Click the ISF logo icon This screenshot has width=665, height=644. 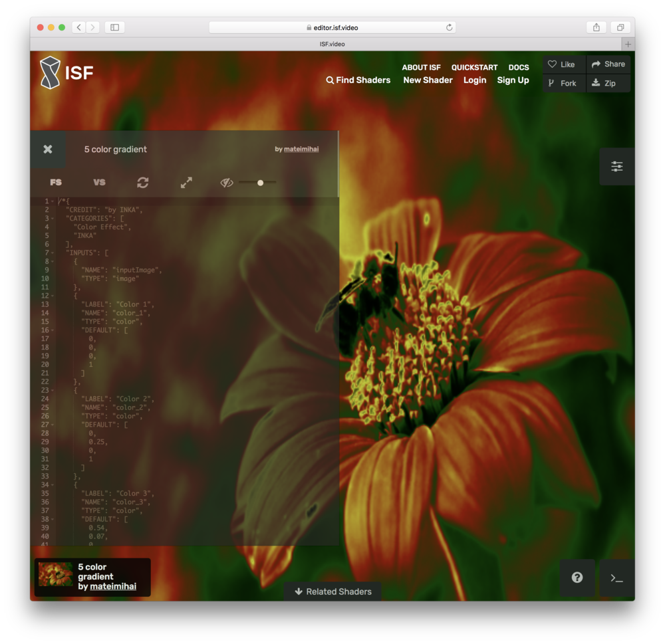point(50,72)
